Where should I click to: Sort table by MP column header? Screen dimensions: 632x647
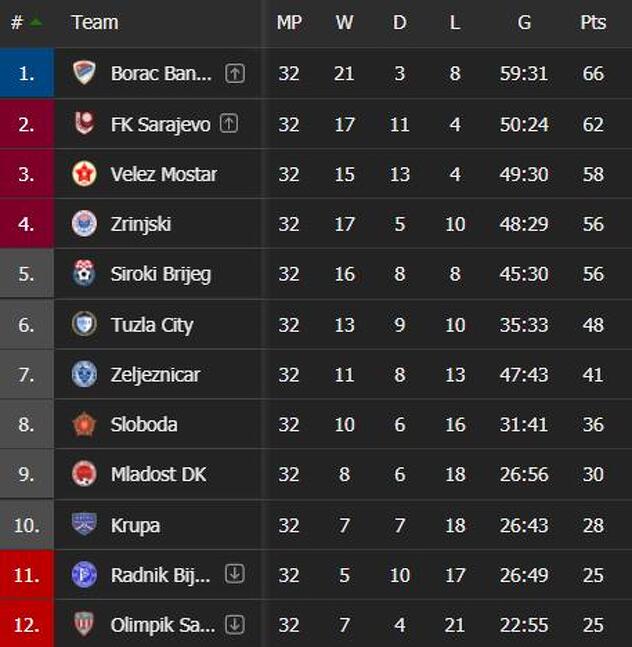click(289, 22)
